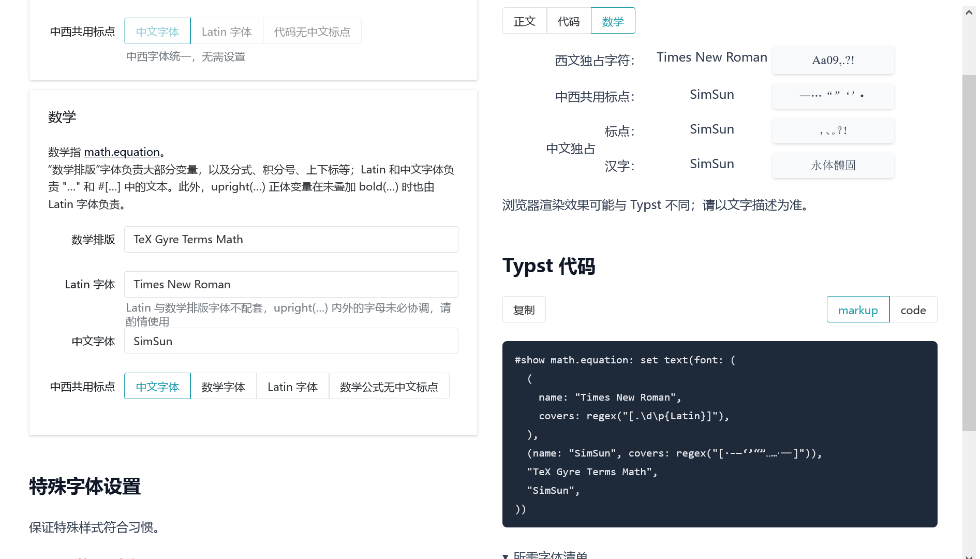Screen dimensions: 980x559
Task: Select the 数学 preview tab
Action: [x=613, y=21]
